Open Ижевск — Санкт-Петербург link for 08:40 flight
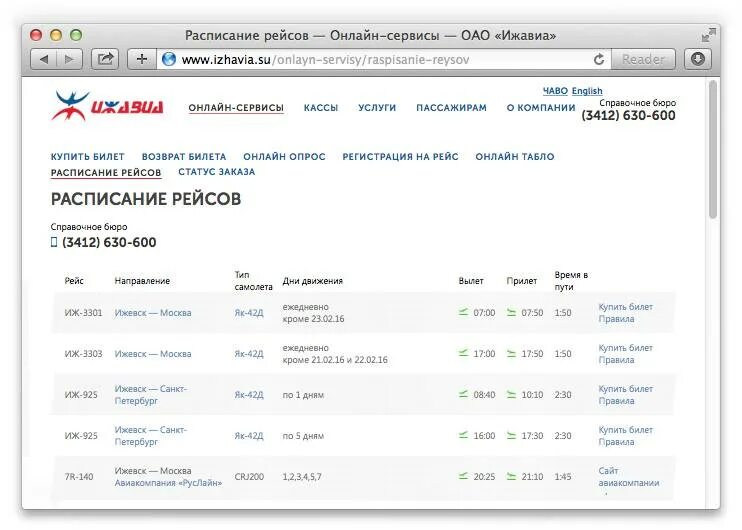Viewport: 742px width, 530px height. point(151,395)
